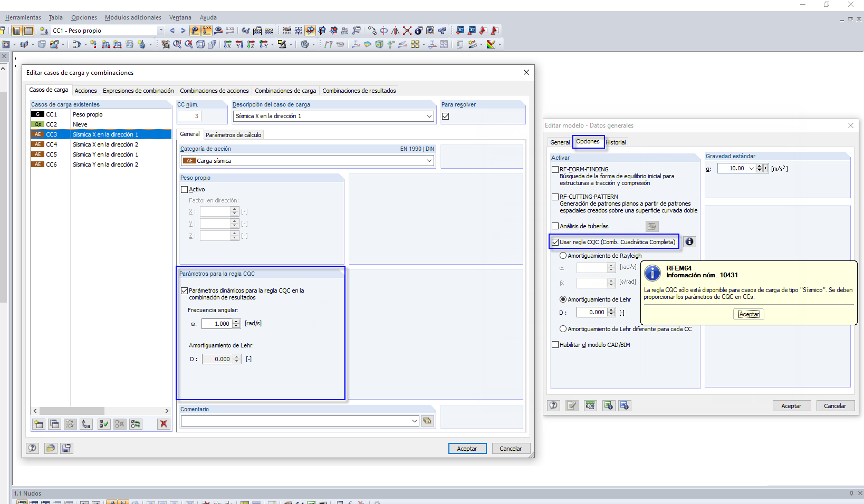
Task: Click the A-to-B renumber load case icon
Action: [87, 424]
